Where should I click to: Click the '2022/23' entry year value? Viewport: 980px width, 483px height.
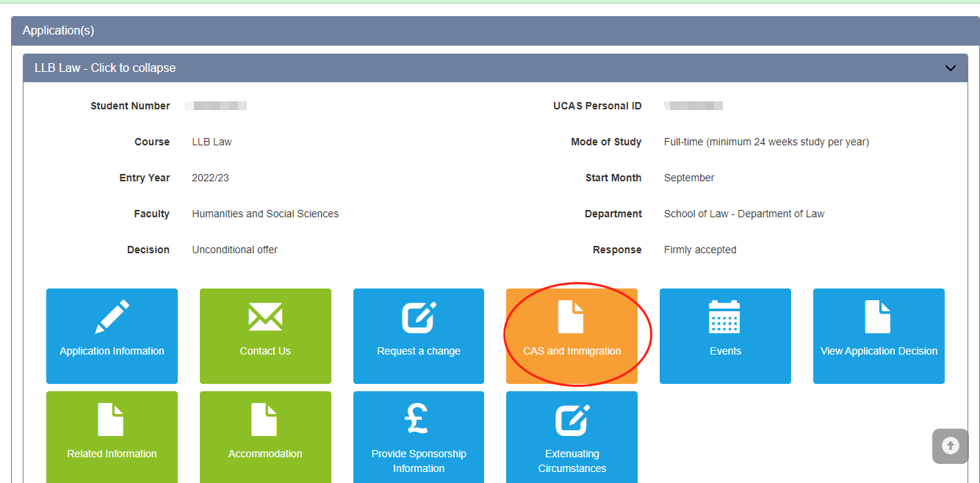(210, 178)
